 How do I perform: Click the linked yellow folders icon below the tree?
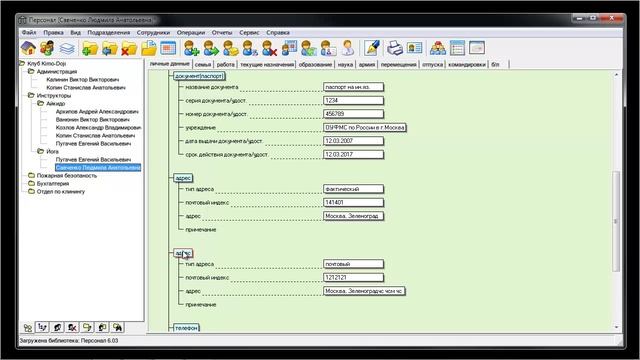[x=87, y=327]
